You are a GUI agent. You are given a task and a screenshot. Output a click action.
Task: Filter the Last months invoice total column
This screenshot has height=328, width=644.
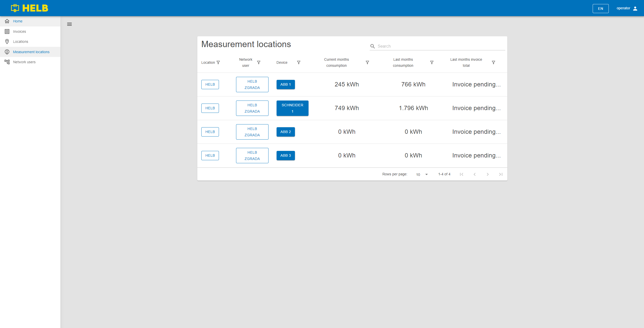[494, 62]
